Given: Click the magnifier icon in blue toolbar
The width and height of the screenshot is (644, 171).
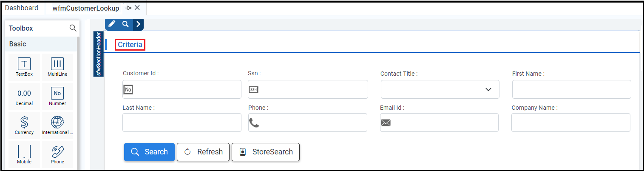Looking at the screenshot, I should 125,24.
